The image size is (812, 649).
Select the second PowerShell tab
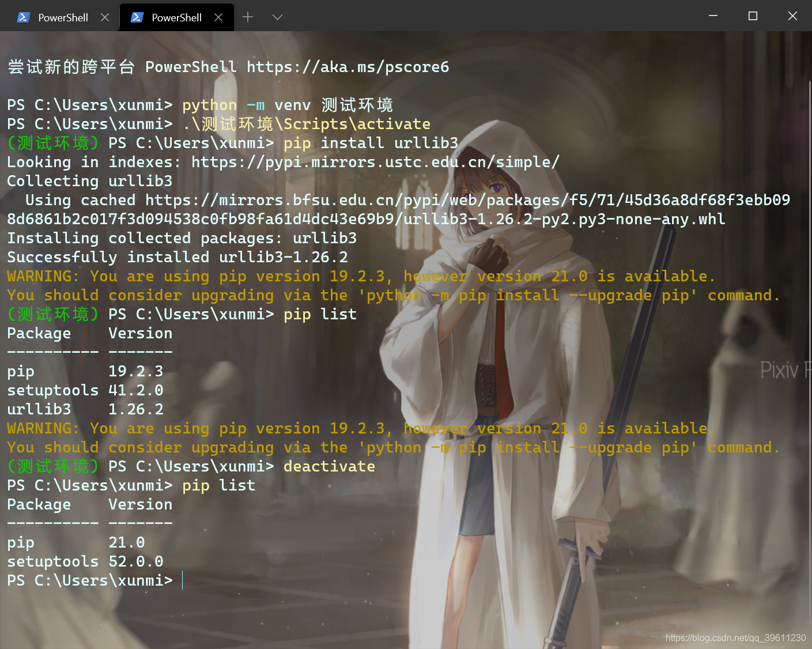[176, 17]
